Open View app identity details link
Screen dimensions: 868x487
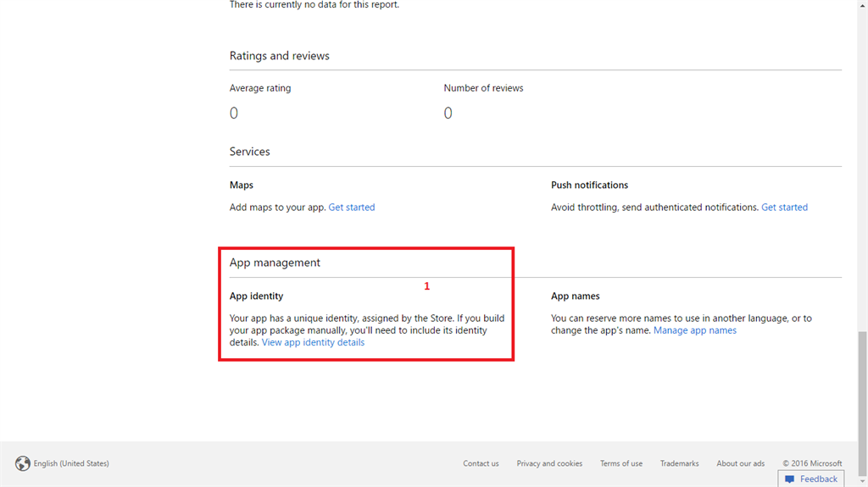tap(313, 343)
